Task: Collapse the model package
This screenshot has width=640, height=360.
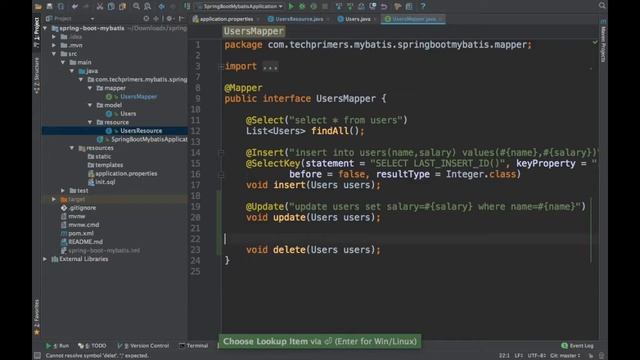Action: point(90,105)
